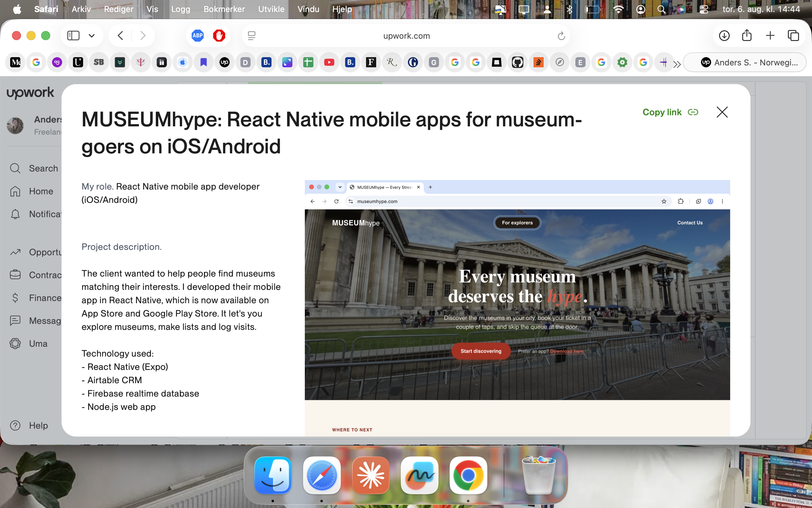
Task: Show the tab overview
Action: tap(793, 36)
